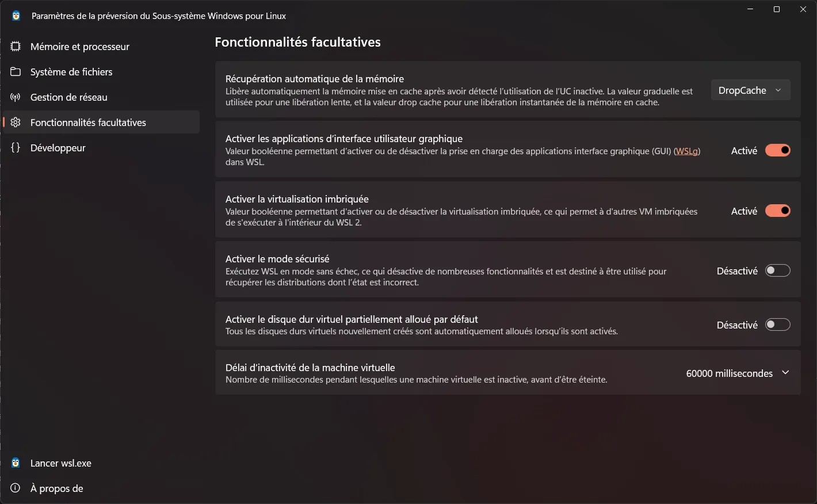This screenshot has width=817, height=504.
Task: Turn off the virtualisation imbriquée switch
Action: click(778, 211)
